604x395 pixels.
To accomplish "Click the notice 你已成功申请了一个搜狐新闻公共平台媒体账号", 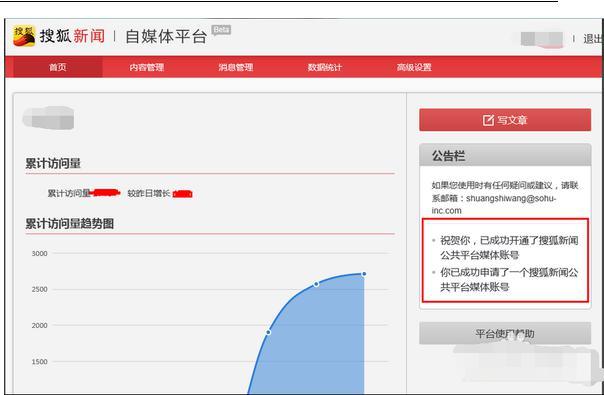I will pyautogui.click(x=509, y=279).
